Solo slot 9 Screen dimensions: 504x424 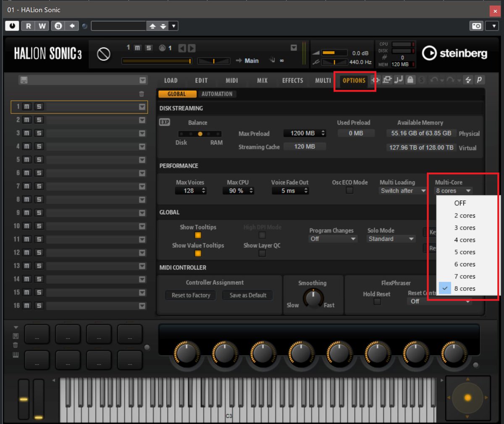click(x=39, y=213)
